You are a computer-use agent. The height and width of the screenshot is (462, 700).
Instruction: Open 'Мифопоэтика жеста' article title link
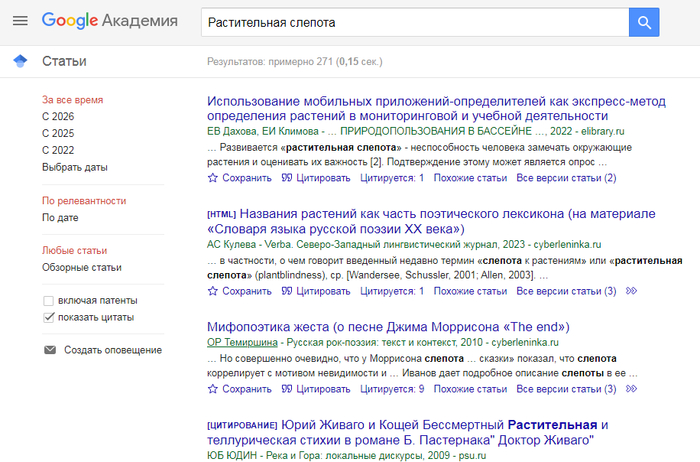point(387,327)
